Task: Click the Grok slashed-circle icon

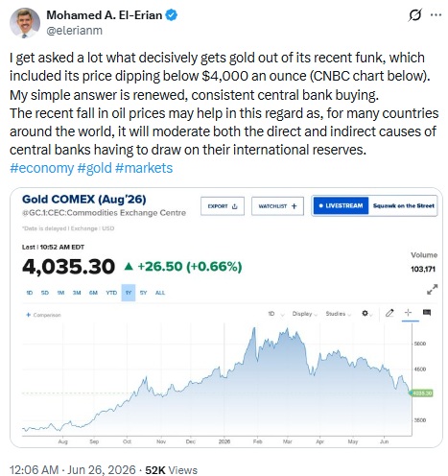Action: (x=414, y=15)
